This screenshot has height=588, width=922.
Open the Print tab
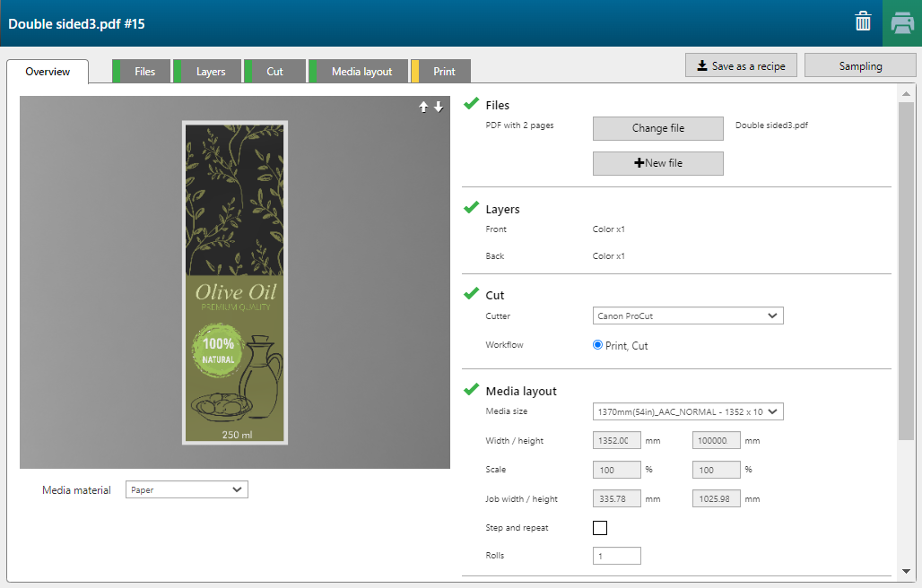tap(443, 72)
